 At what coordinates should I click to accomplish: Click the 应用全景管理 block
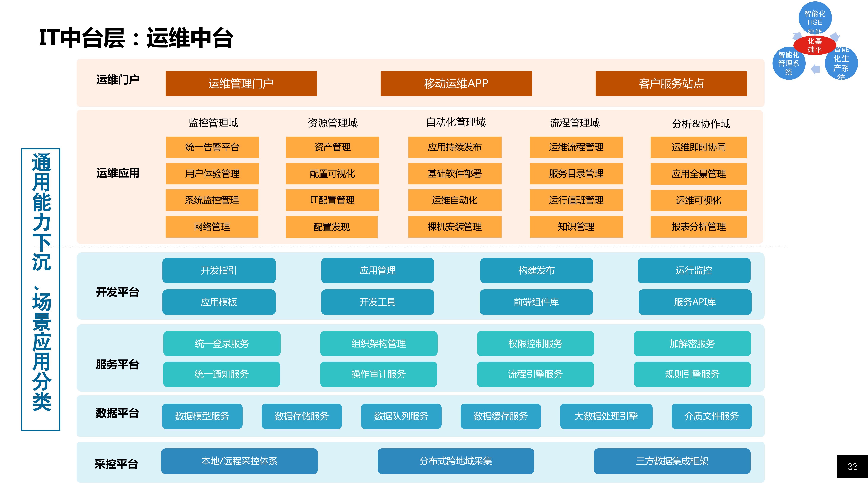pyautogui.click(x=699, y=174)
